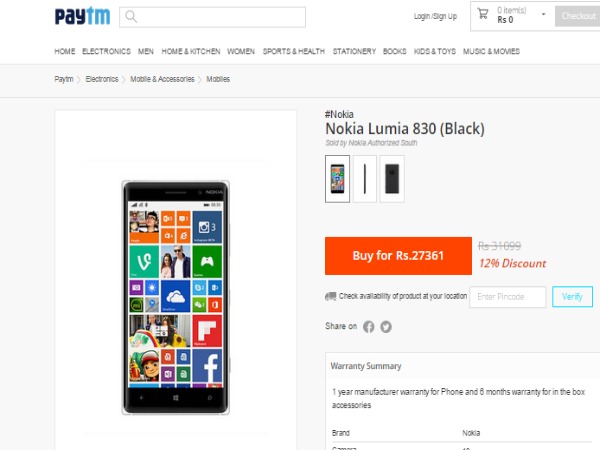
Task: Open Sports & Health category
Action: [x=294, y=51]
